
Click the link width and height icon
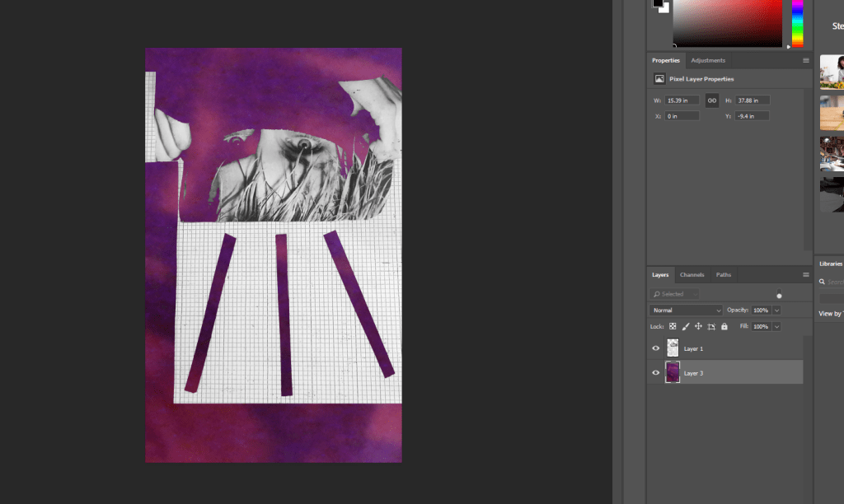pyautogui.click(x=712, y=100)
